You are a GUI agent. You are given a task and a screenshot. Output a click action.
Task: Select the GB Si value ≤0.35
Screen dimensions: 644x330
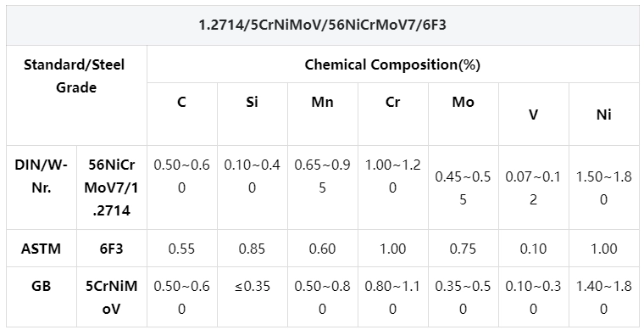[x=252, y=286]
